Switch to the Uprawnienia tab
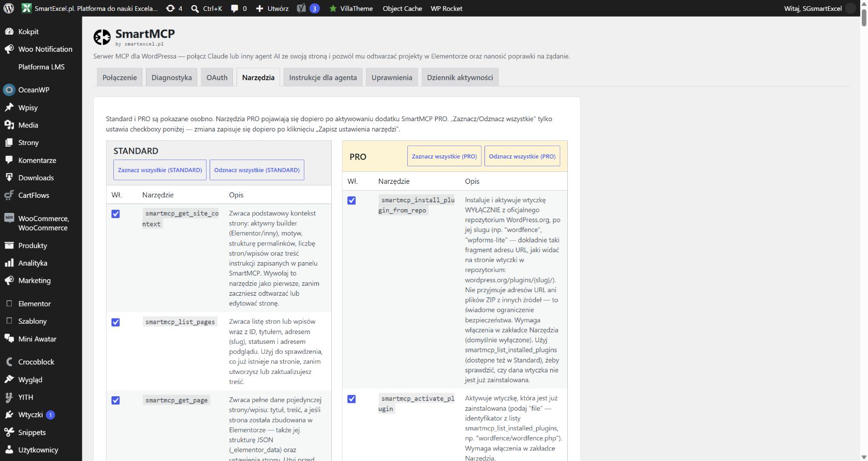Screen dimensions: 868x461 coord(392,77)
